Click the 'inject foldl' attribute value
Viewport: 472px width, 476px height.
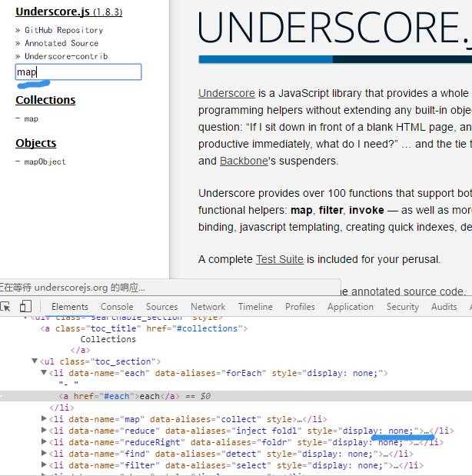[x=267, y=431]
